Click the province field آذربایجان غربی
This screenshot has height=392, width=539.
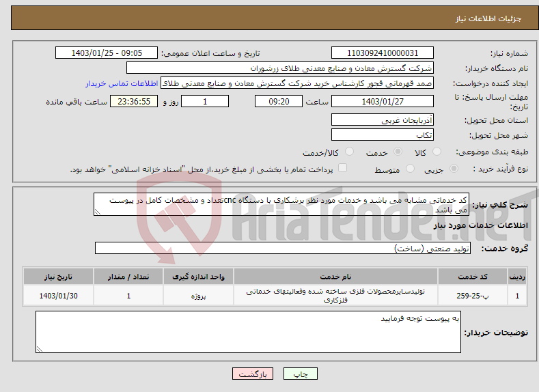[x=383, y=120]
